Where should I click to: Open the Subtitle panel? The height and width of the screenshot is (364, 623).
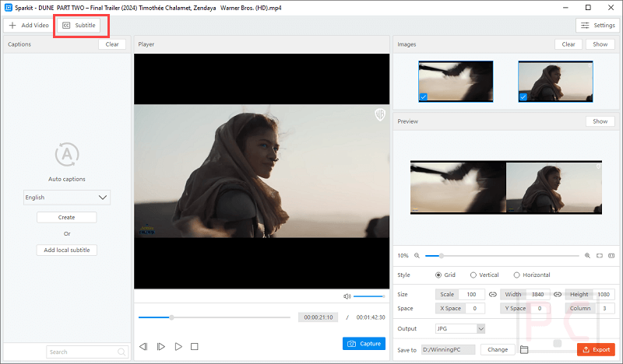click(x=79, y=25)
